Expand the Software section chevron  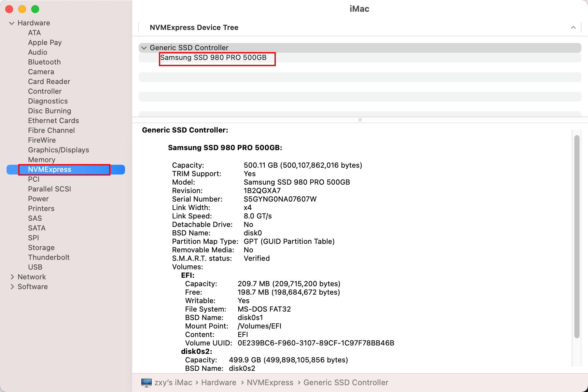(12, 287)
